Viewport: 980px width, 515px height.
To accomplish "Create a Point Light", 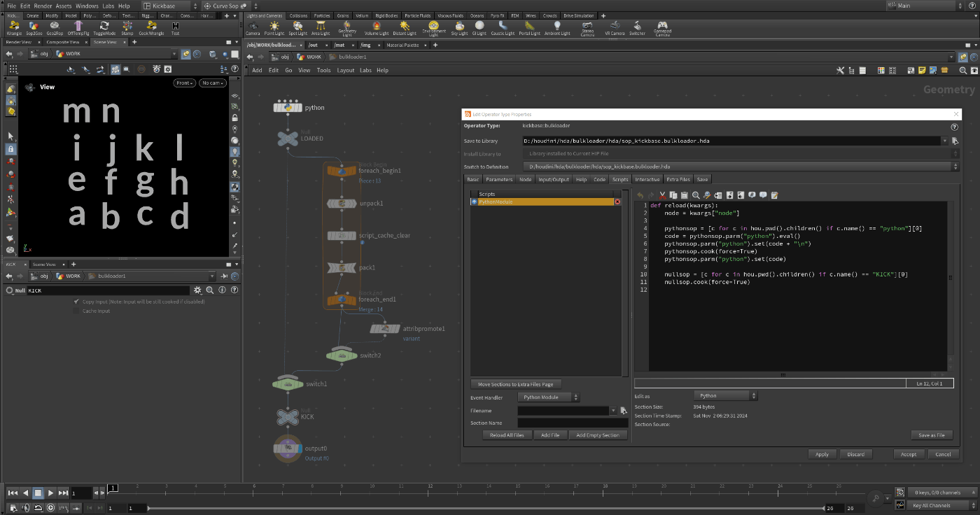I will tap(274, 28).
